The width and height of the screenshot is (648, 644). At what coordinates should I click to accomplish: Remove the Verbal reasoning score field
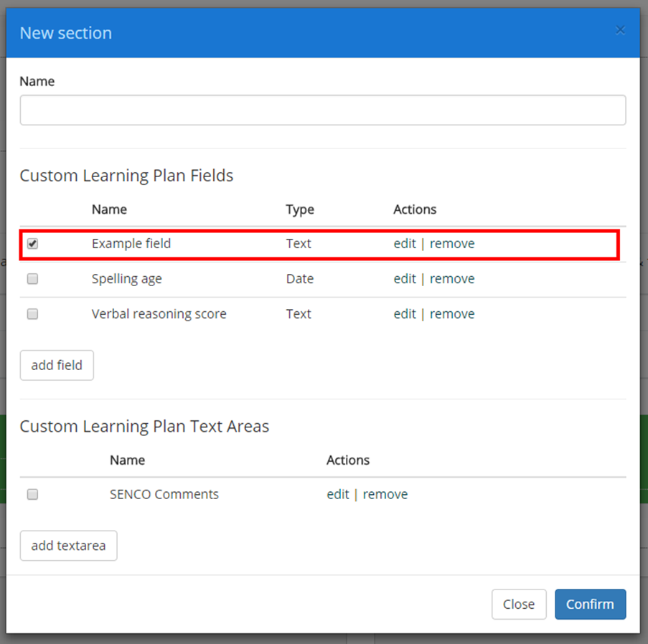pyautogui.click(x=452, y=313)
